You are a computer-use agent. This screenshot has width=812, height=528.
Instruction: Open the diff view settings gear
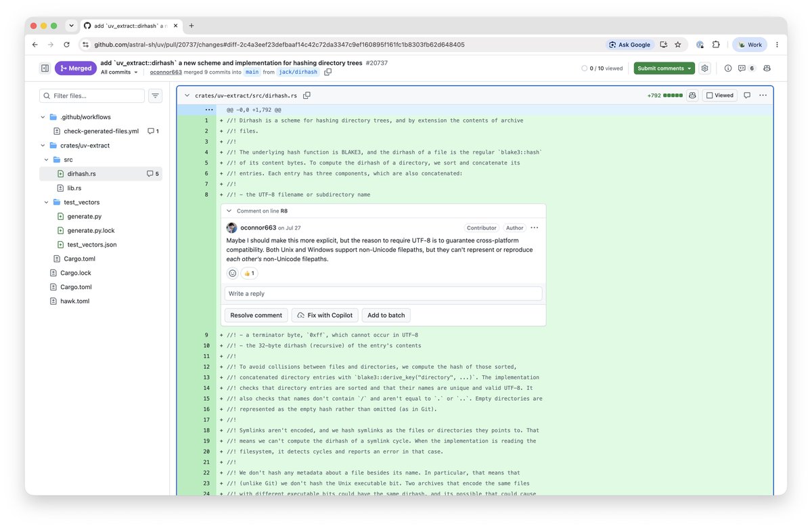(704, 68)
